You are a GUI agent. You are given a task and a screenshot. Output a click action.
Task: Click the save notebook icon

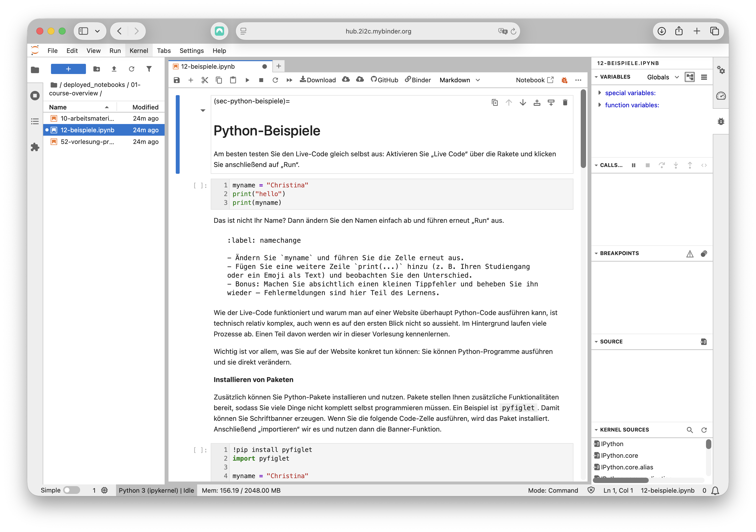pyautogui.click(x=177, y=80)
